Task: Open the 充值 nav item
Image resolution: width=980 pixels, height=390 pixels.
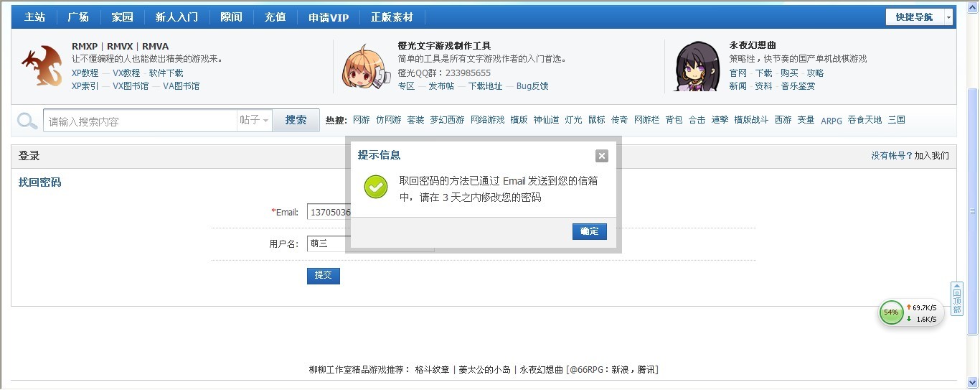Action: [275, 17]
